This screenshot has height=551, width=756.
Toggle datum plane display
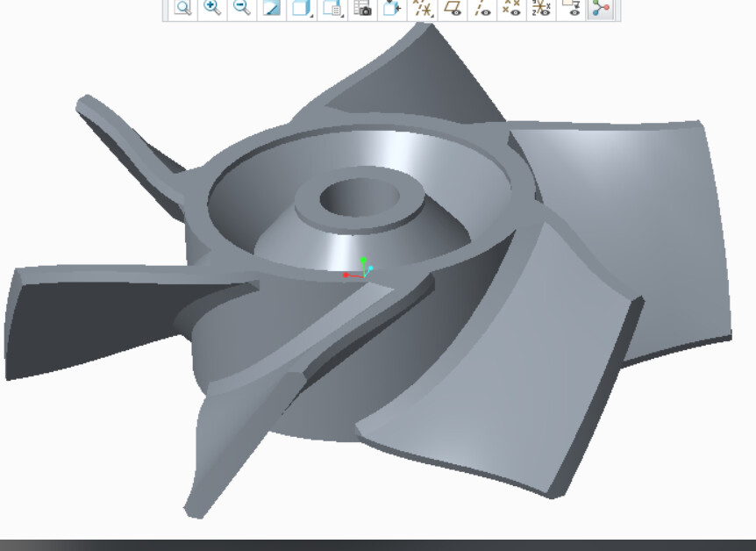point(453,8)
